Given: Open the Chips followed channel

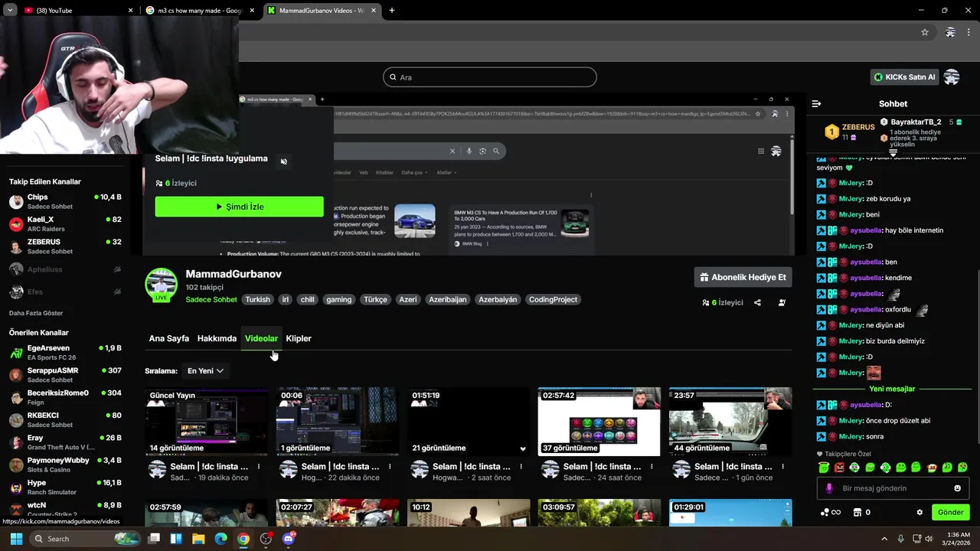Looking at the screenshot, I should click(65, 201).
